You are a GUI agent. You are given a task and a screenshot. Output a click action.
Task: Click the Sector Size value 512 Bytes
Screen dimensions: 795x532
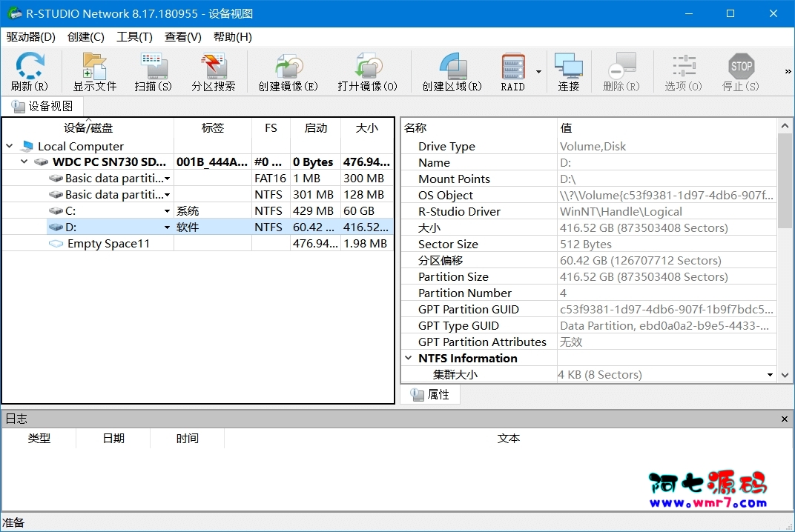pos(586,245)
